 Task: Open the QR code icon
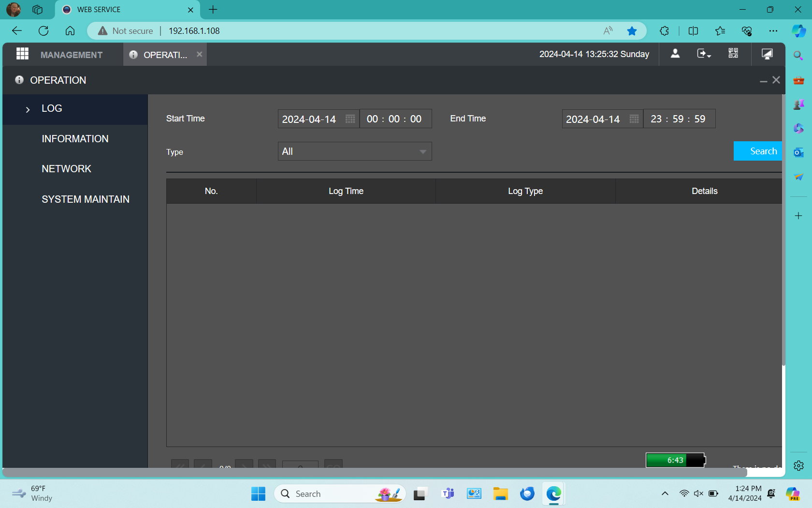tap(733, 53)
